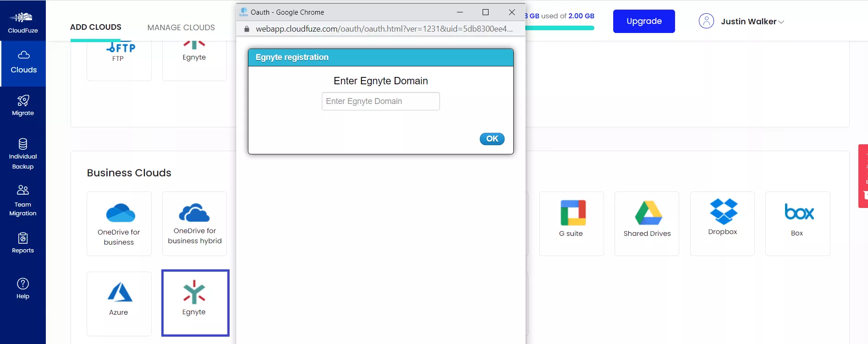
Task: Open the Clouds section in sidebar
Action: point(23,63)
